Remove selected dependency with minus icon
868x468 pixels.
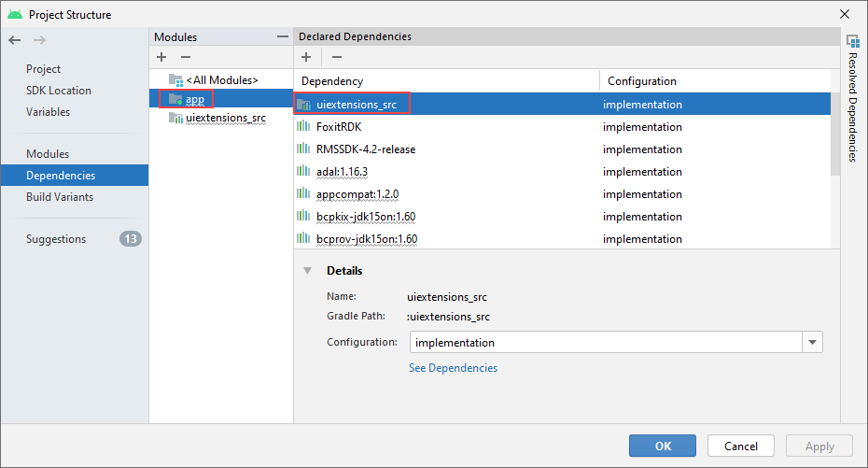coord(337,57)
